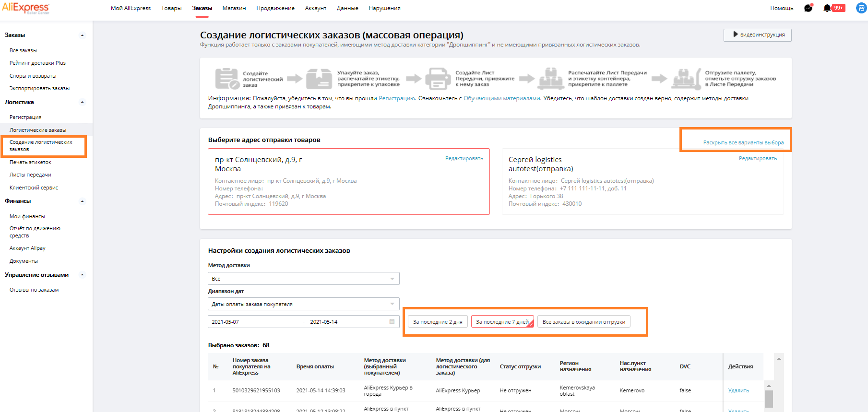Open Создание логистических заказов sidebar item
868x412 pixels.
41,146
